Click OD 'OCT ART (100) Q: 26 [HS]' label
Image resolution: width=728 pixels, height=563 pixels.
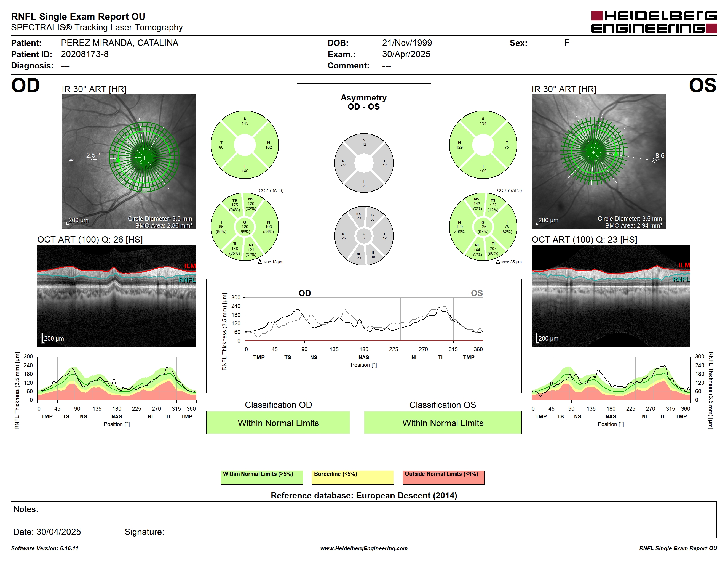90,240
